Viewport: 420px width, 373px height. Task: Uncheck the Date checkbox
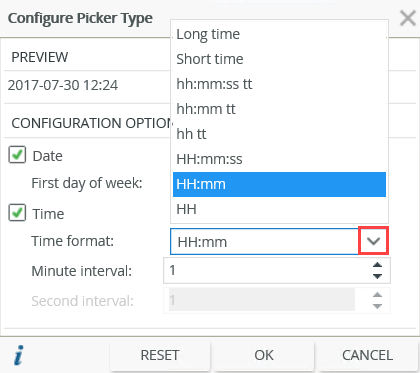tap(17, 155)
